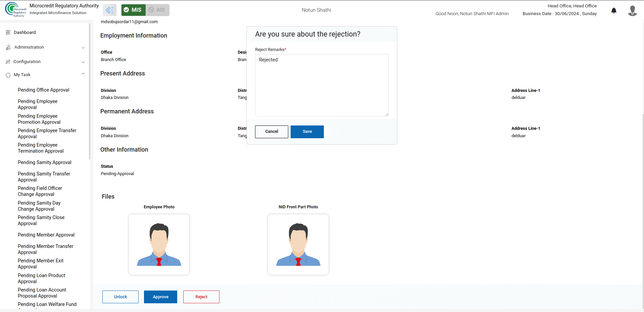Go to Pending Samity Approval
Image resolution: width=644 pixels, height=312 pixels.
tap(44, 162)
